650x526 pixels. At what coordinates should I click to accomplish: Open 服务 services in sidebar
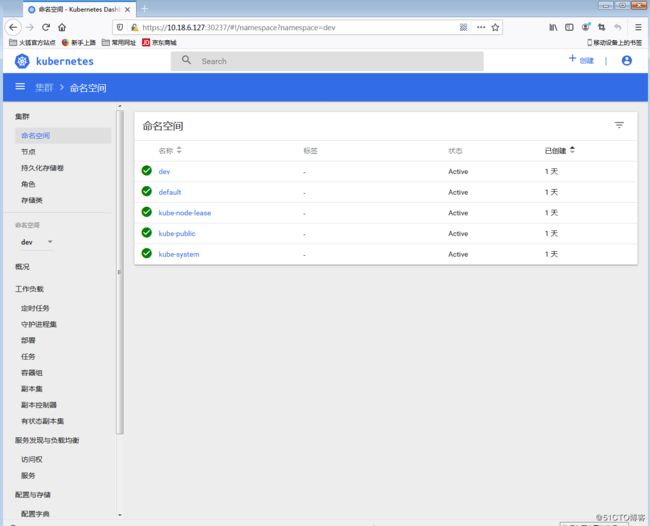point(28,475)
